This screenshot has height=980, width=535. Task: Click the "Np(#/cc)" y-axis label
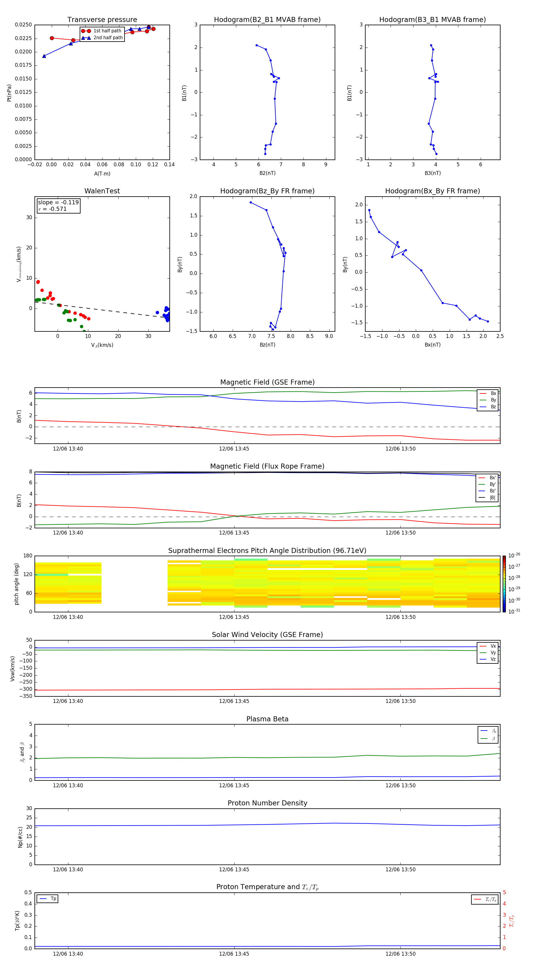20,837
